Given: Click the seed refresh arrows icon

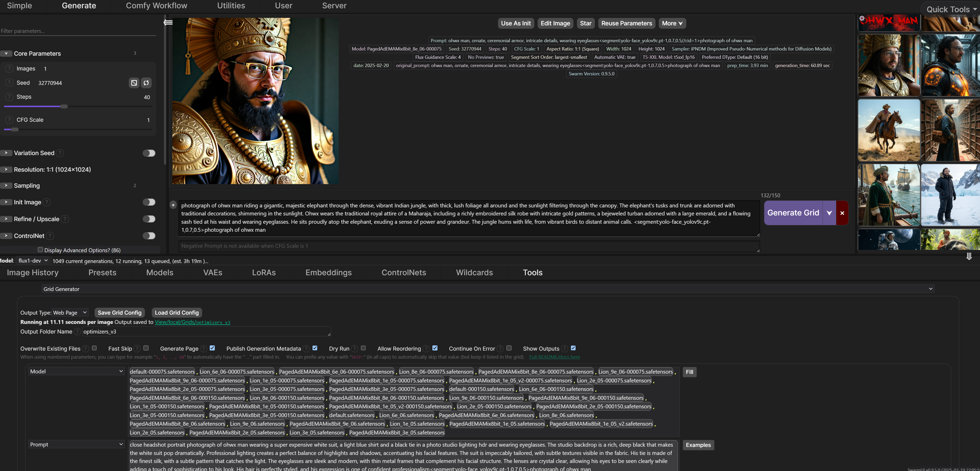Looking at the screenshot, I should (147, 83).
